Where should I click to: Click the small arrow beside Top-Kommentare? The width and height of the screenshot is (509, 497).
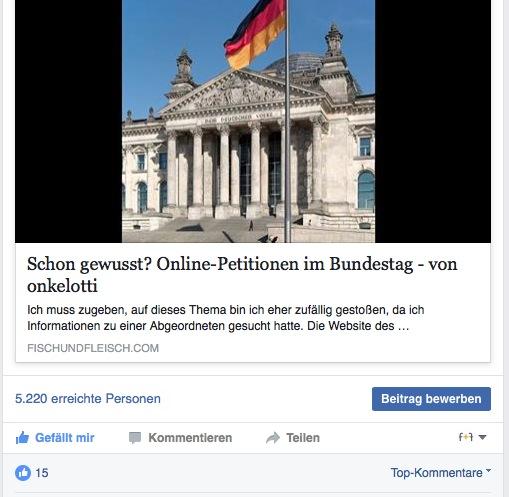[488, 470]
